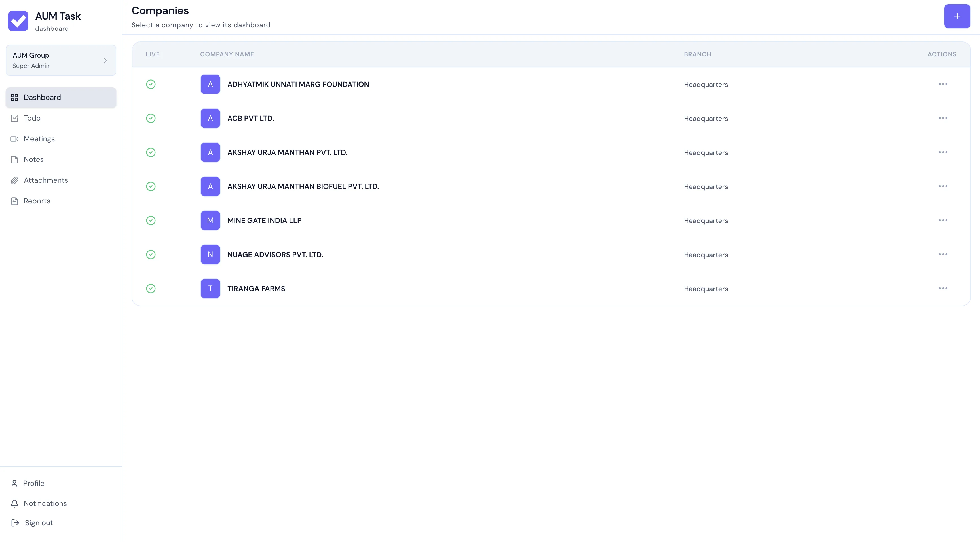Select company AKSHAY URJA MANTHAN PVT. LTD.
The width and height of the screenshot is (980, 542).
point(287,153)
